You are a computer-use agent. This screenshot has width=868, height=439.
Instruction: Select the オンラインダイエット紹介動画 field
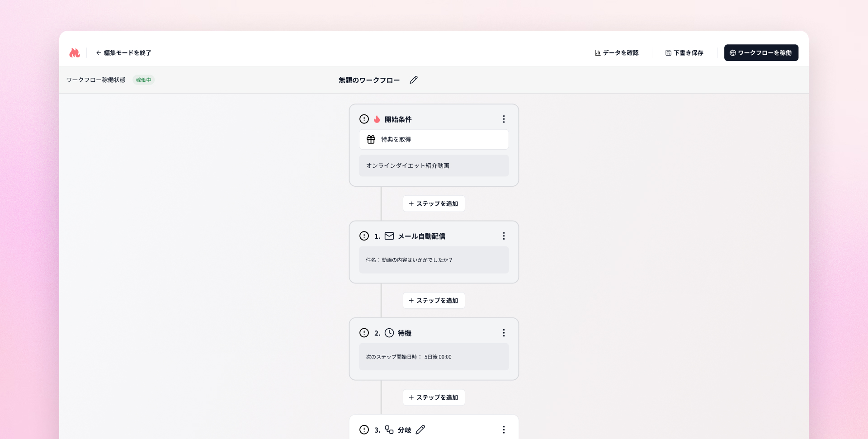[x=434, y=166]
